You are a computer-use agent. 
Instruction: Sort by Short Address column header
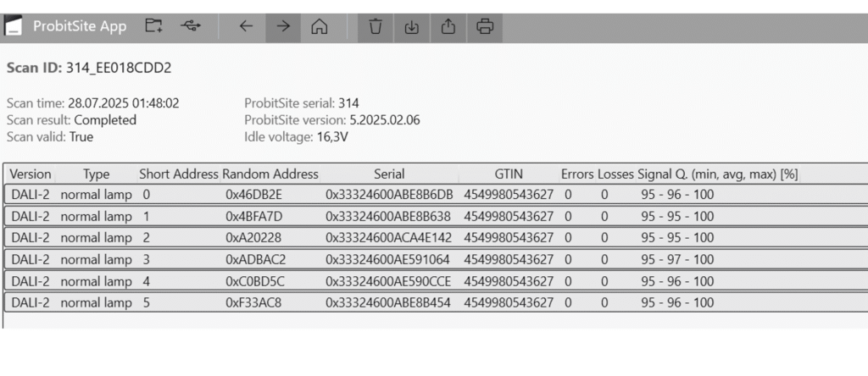[x=179, y=174]
